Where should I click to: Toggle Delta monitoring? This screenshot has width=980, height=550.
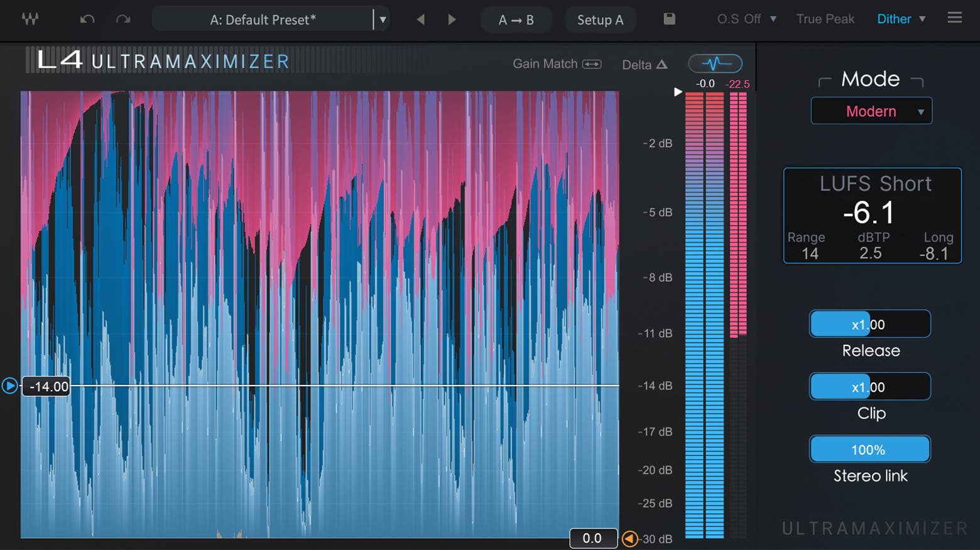tap(645, 65)
